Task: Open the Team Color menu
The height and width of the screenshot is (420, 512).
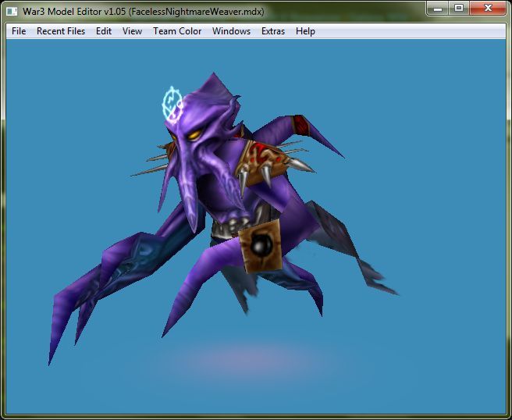Action: pyautogui.click(x=177, y=31)
